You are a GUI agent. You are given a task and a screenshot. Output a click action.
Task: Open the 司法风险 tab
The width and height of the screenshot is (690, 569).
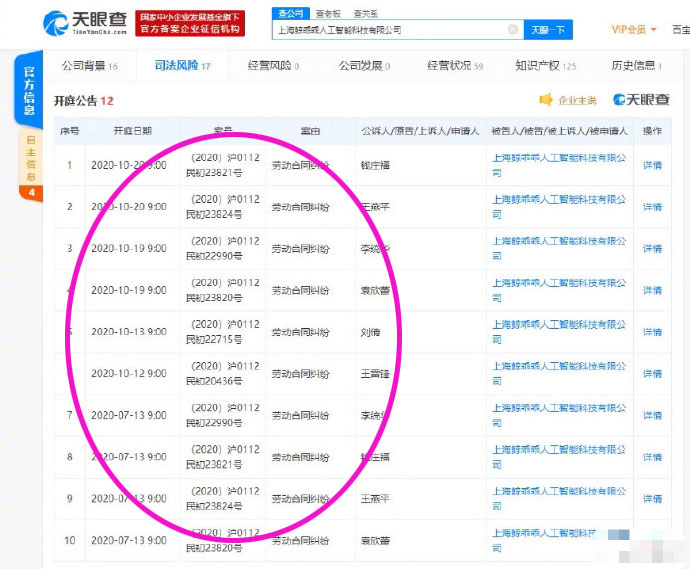tap(182, 66)
